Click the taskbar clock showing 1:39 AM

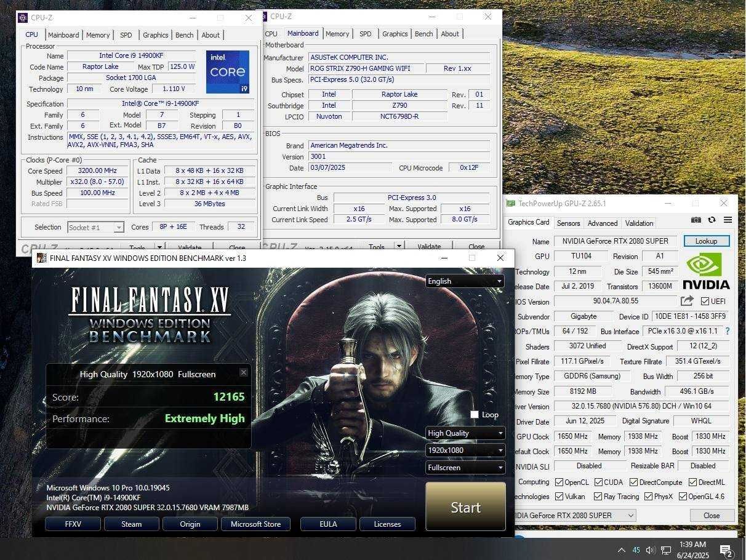pyautogui.click(x=692, y=550)
